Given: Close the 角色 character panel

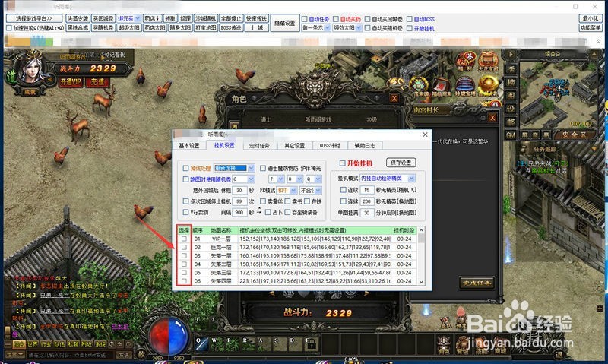Looking at the screenshot, I should [394, 99].
